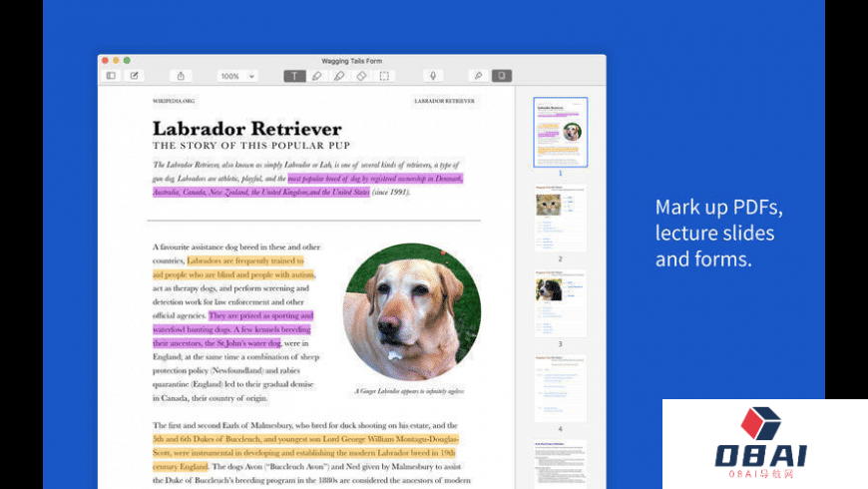The height and width of the screenshot is (489, 868).
Task: Click 'THE STORY OF THIS POPULAR PUP' subtitle
Action: pyautogui.click(x=251, y=146)
